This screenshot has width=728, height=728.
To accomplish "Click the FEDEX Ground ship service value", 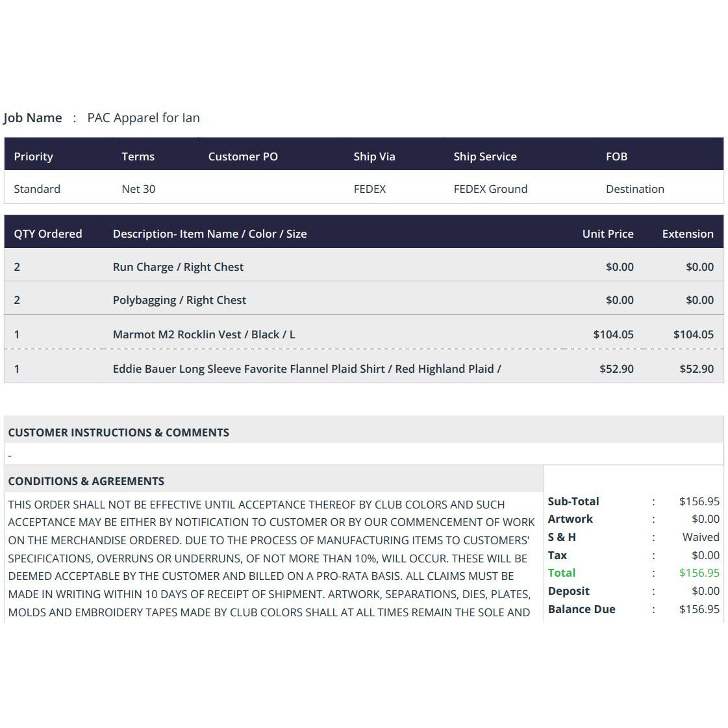I will [x=490, y=189].
